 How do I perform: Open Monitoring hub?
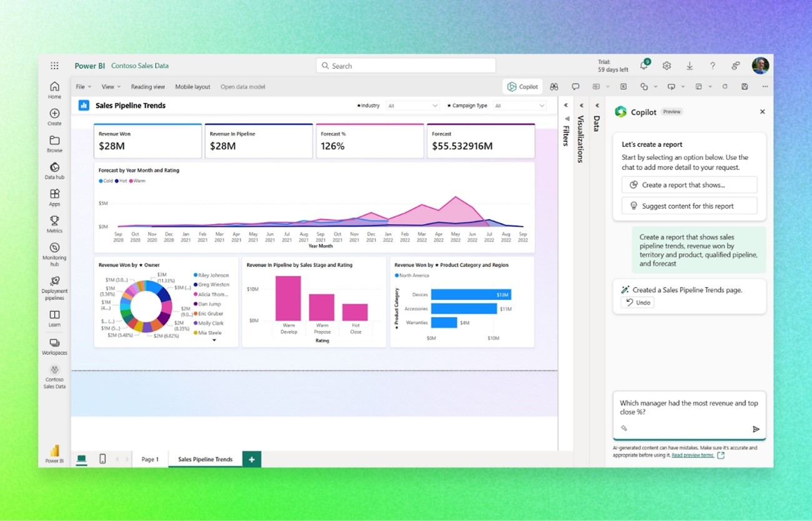coord(54,254)
